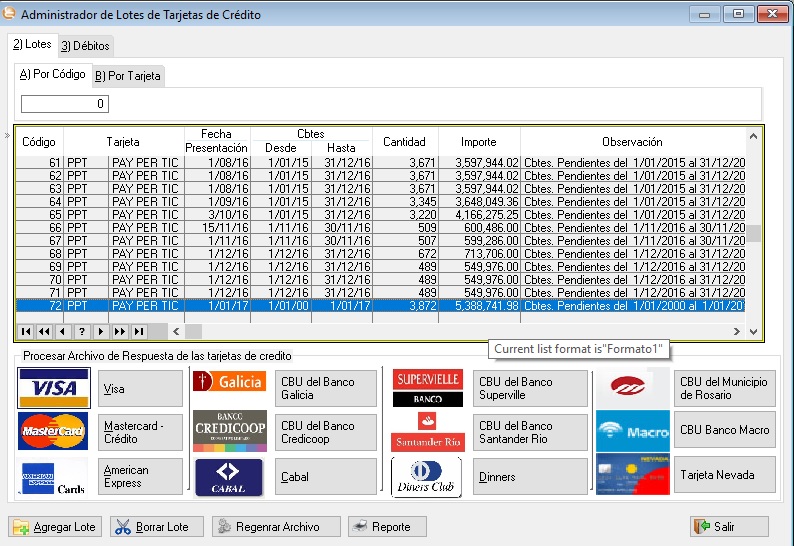
Task: Click the Visa card logo
Action: pos(54,388)
